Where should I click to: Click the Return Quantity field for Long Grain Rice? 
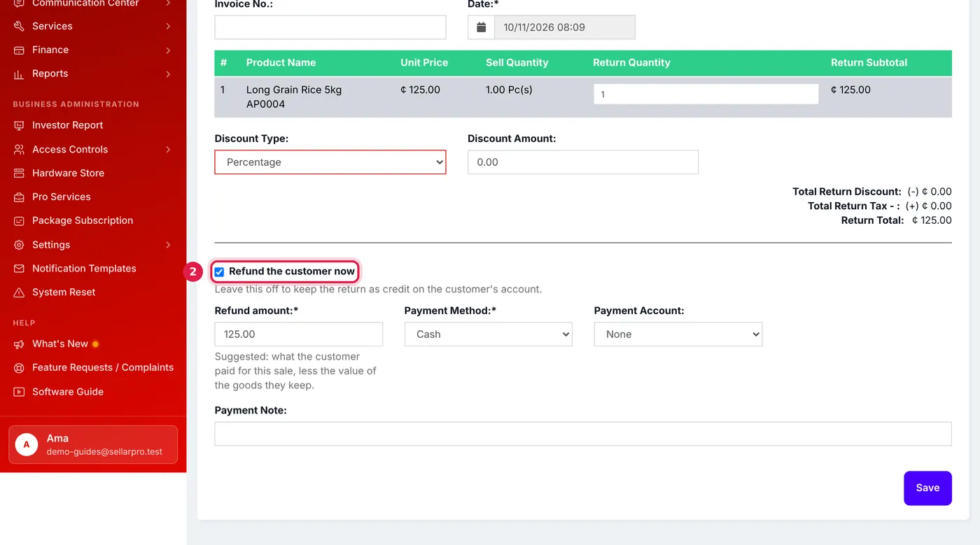click(706, 94)
